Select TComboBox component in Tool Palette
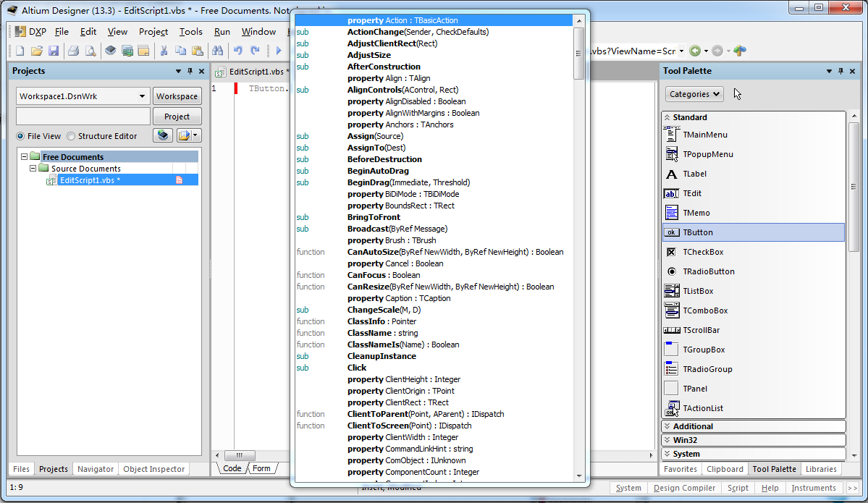 (x=754, y=310)
